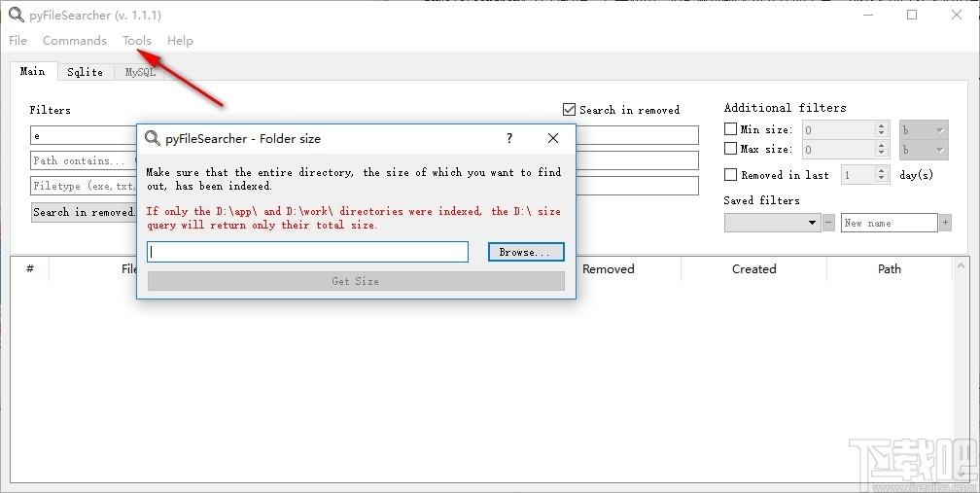Click the Min size value field
This screenshot has width=980, height=493.
(839, 130)
